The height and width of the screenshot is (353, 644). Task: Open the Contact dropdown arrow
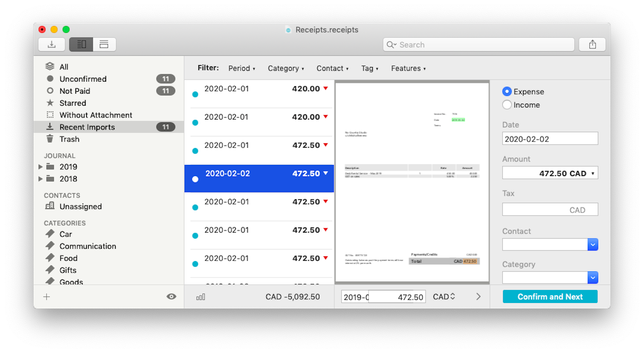[593, 245]
